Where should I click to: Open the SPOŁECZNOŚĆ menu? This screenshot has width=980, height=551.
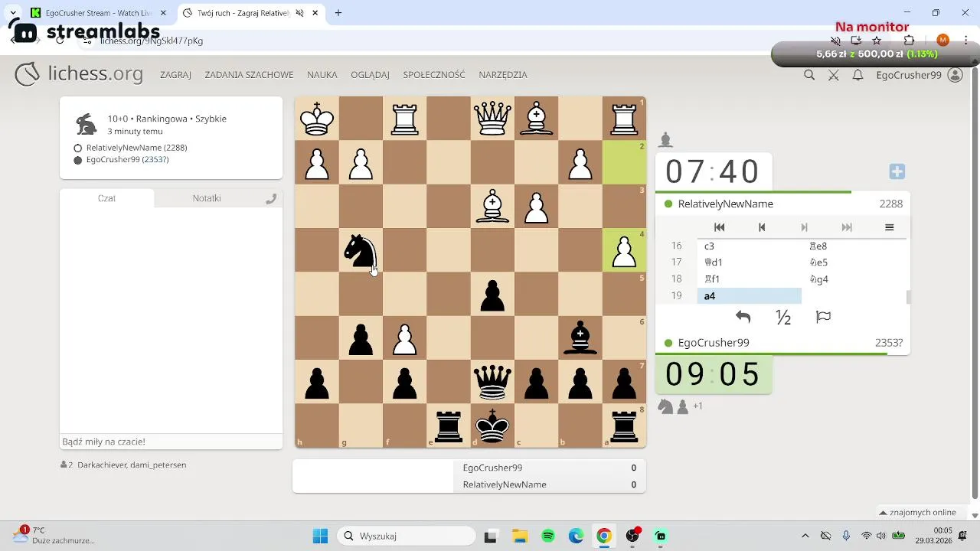pos(434,75)
